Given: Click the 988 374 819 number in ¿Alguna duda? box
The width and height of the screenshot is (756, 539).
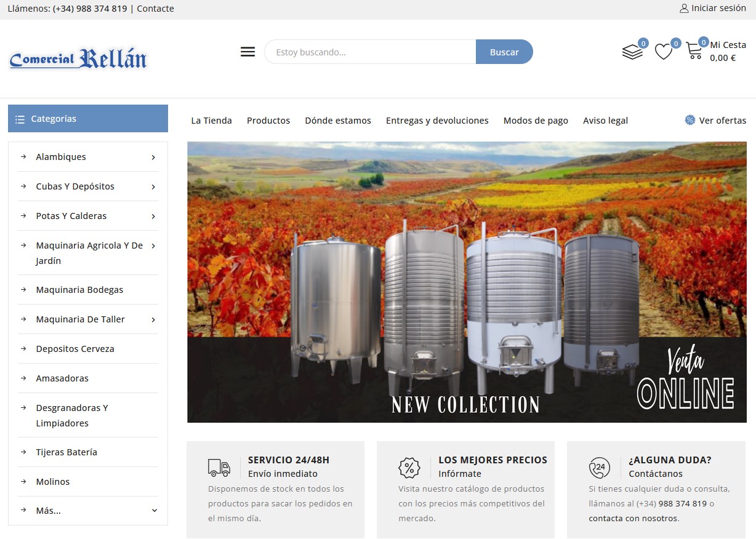Looking at the screenshot, I should point(682,503).
